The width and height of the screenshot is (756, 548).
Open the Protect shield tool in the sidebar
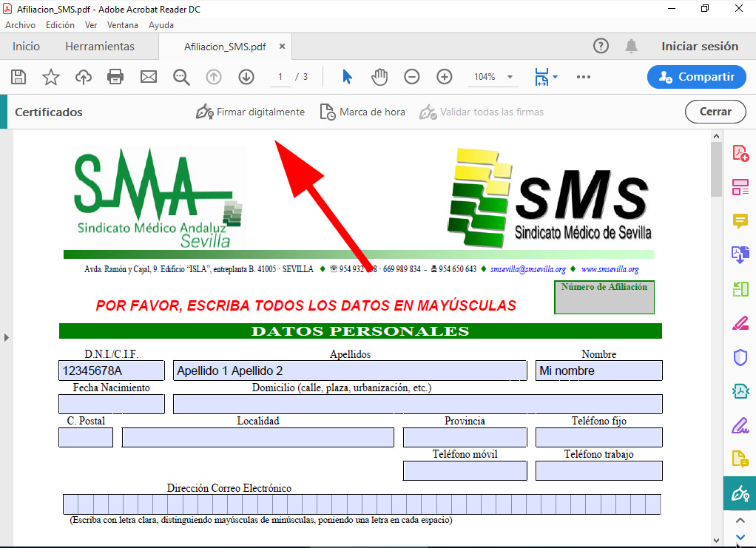740,358
